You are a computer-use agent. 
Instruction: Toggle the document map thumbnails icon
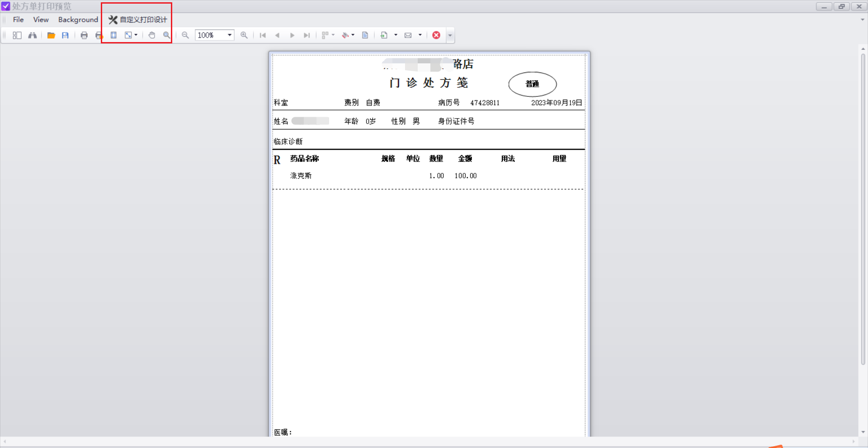(17, 35)
